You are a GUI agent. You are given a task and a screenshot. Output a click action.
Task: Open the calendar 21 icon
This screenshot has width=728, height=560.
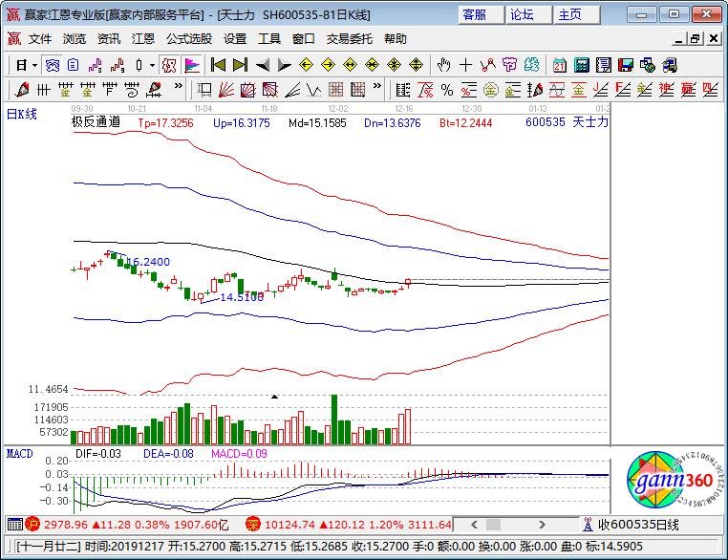(560, 65)
